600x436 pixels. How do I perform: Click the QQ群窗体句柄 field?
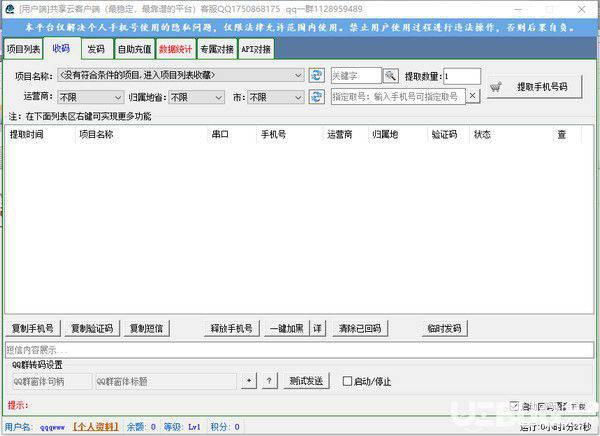coord(52,381)
